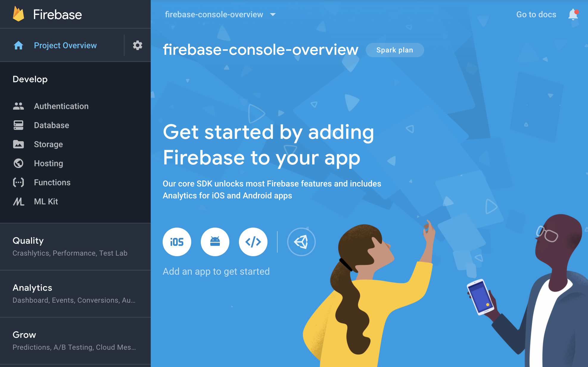Click the iOS app platform icon

177,241
